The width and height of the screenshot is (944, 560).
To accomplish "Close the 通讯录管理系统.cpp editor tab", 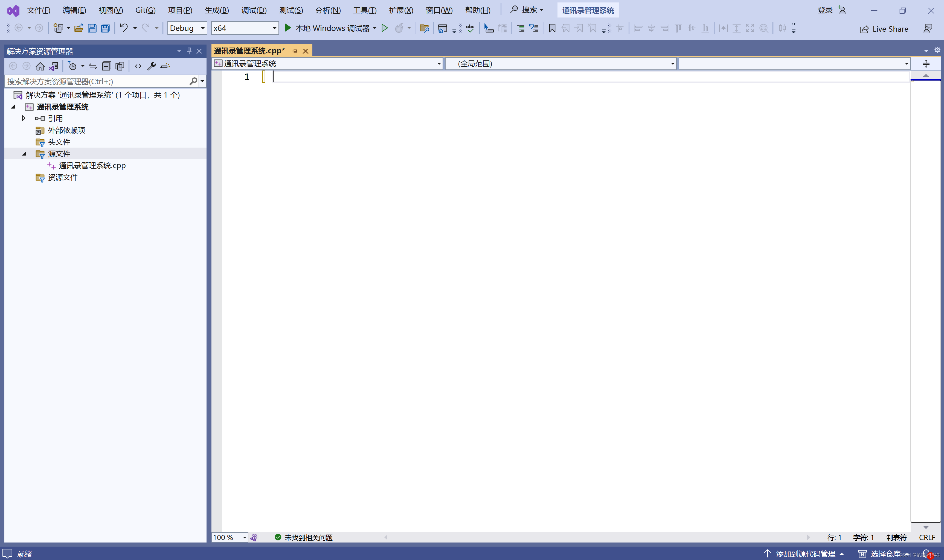I will click(x=306, y=51).
